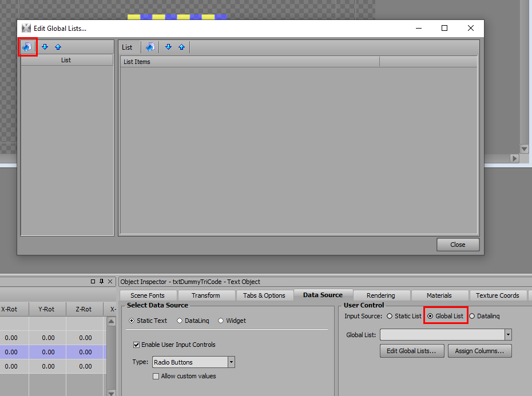Float the left panel with the square icon
Screen dimensions: 532x396
[93, 281]
